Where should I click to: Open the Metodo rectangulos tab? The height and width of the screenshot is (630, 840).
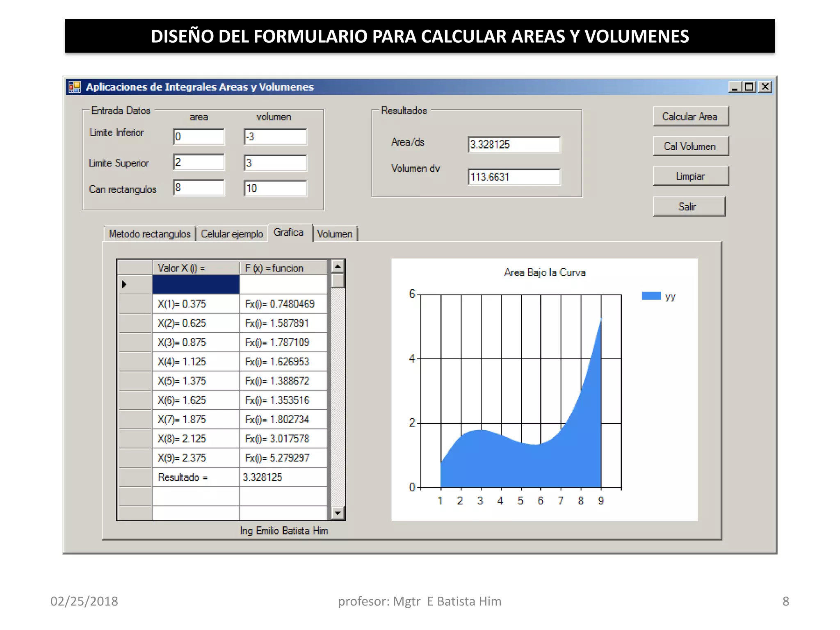point(150,234)
